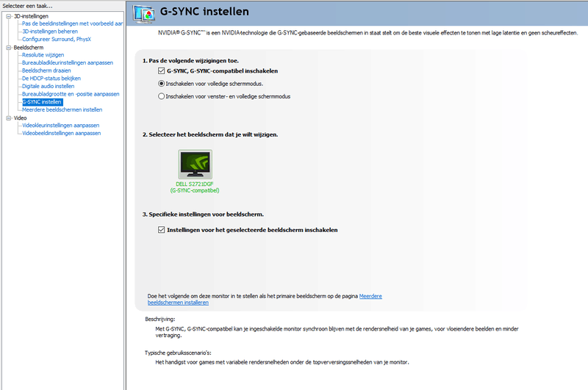Click the DELL S2721DGF (G-SYNC-compatibel) label
Image resolution: width=588 pixels, height=390 pixels.
coord(195,187)
